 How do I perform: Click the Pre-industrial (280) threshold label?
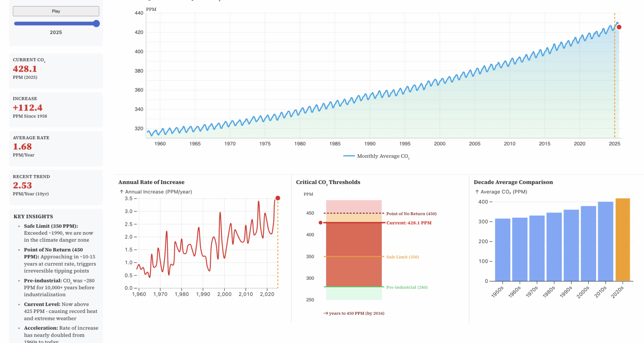(407, 287)
